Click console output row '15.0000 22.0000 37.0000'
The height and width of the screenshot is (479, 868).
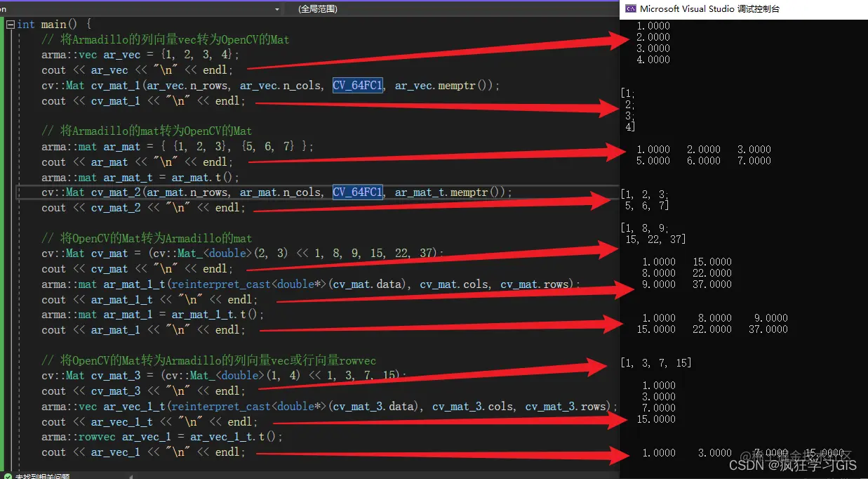(712, 329)
